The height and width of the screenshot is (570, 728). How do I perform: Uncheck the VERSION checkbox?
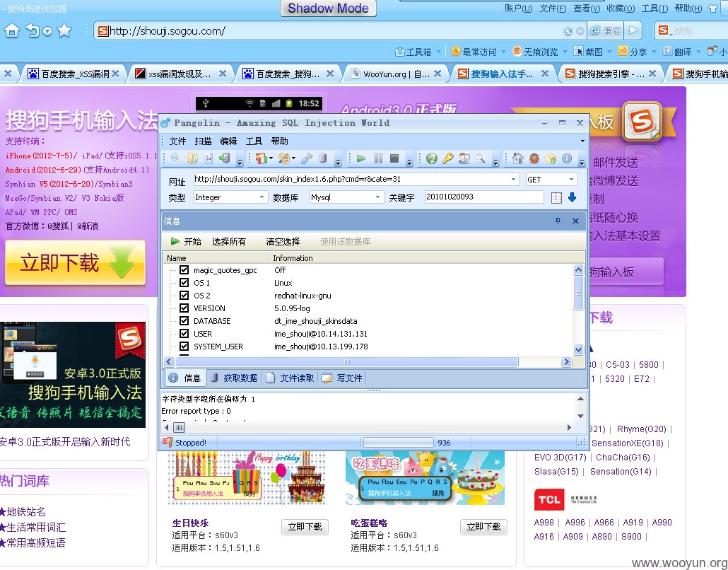tap(184, 308)
